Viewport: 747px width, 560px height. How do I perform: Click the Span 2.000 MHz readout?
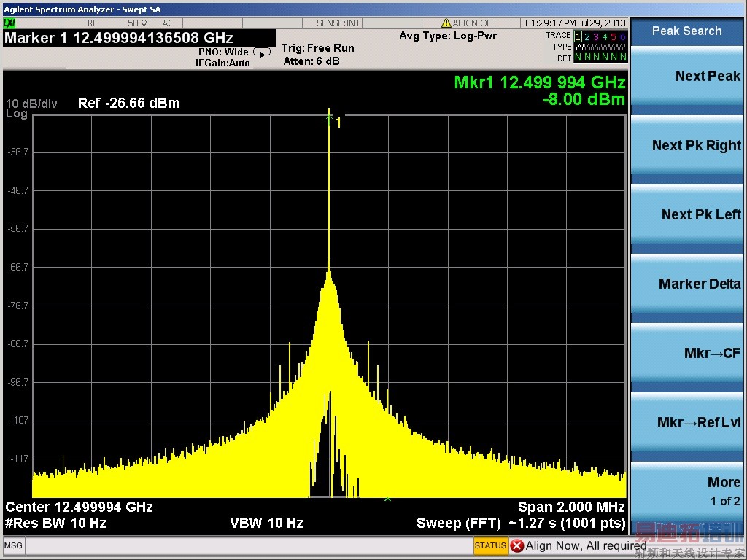pos(571,507)
